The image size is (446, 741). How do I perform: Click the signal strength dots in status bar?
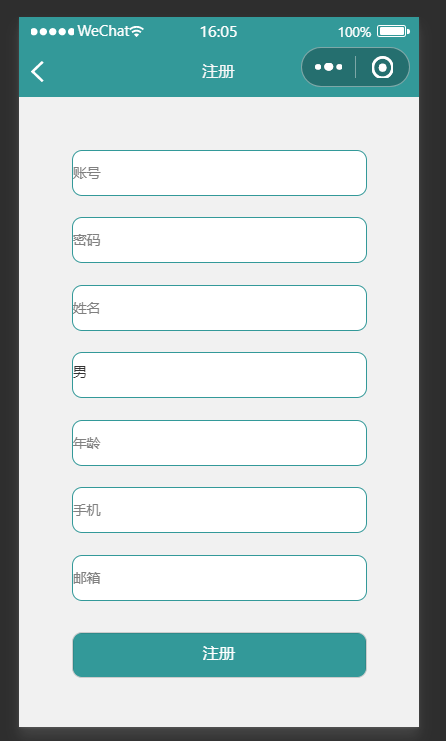(x=52, y=32)
